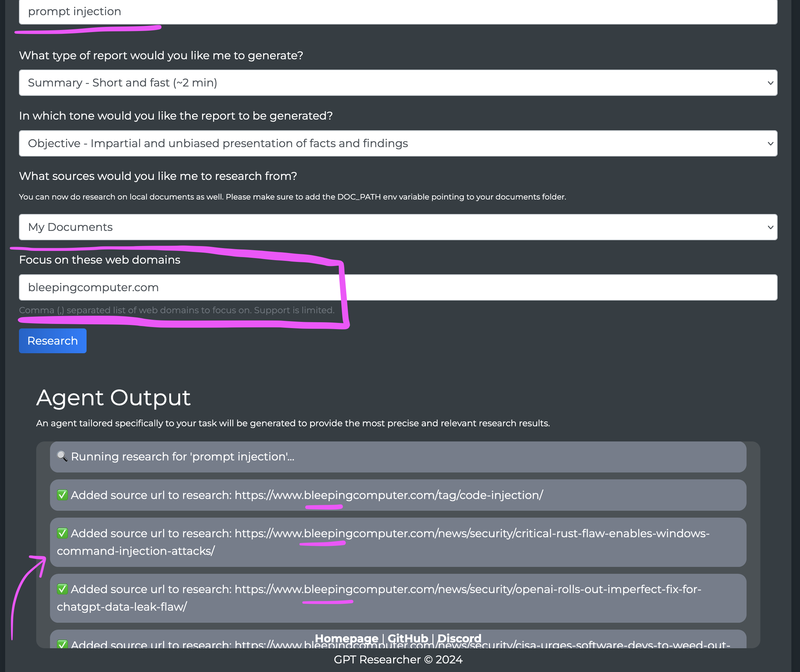The width and height of the screenshot is (800, 672).
Task: Click green checkmark beside openai-rolls-out url
Action: pos(62,589)
